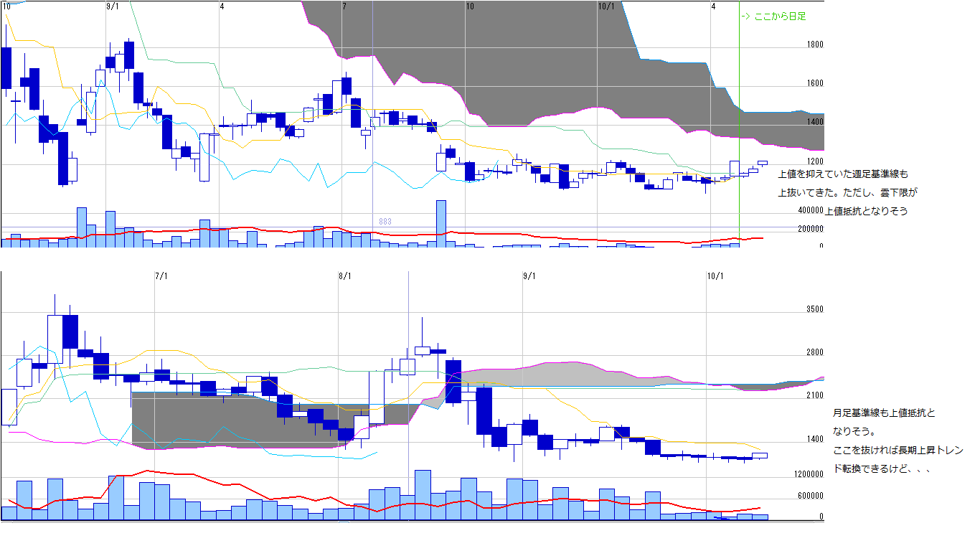Click the 1800 price axis label

(815, 44)
